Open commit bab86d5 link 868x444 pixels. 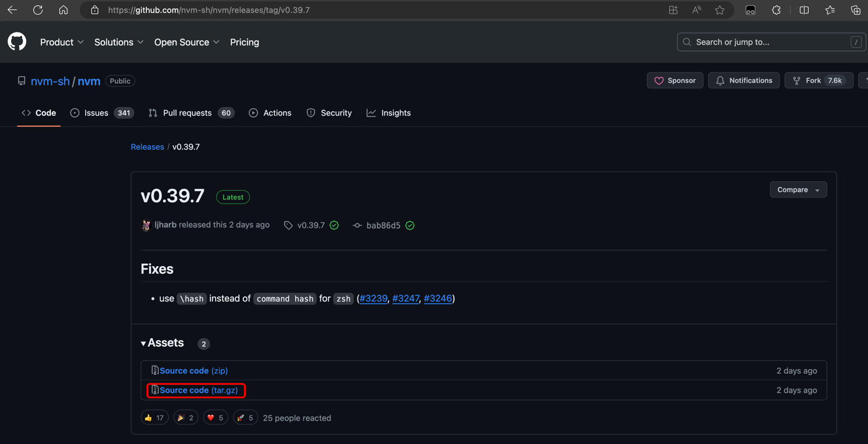[383, 225]
